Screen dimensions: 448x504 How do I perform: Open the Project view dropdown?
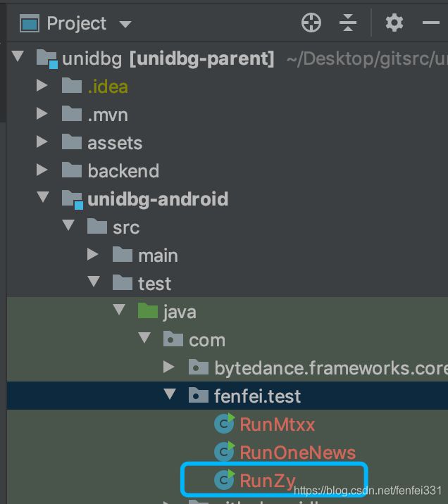point(125,24)
